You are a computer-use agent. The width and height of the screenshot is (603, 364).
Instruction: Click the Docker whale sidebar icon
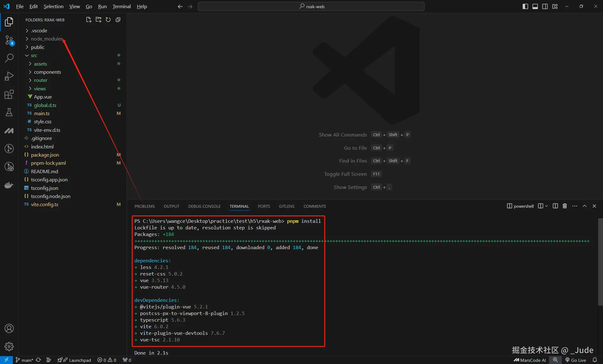[x=9, y=185]
